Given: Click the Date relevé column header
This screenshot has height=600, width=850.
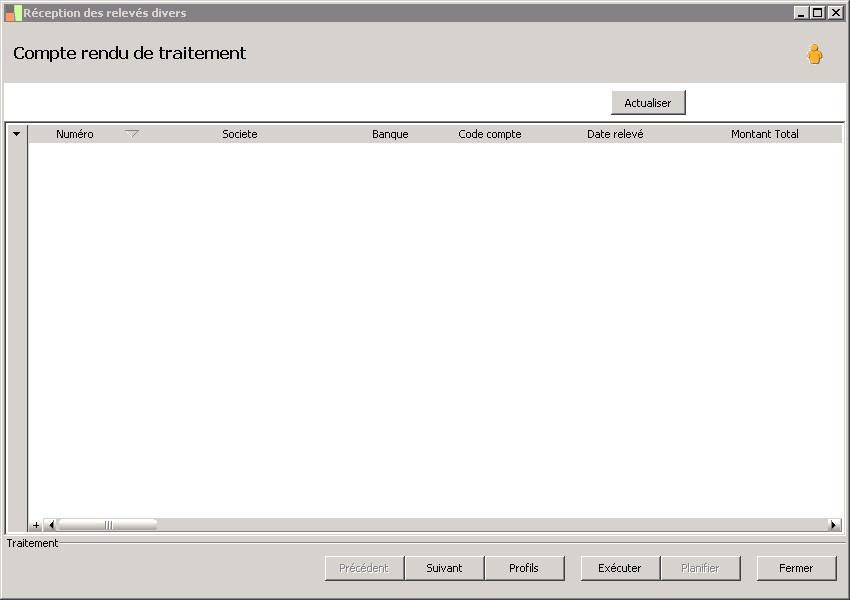Looking at the screenshot, I should point(615,134).
